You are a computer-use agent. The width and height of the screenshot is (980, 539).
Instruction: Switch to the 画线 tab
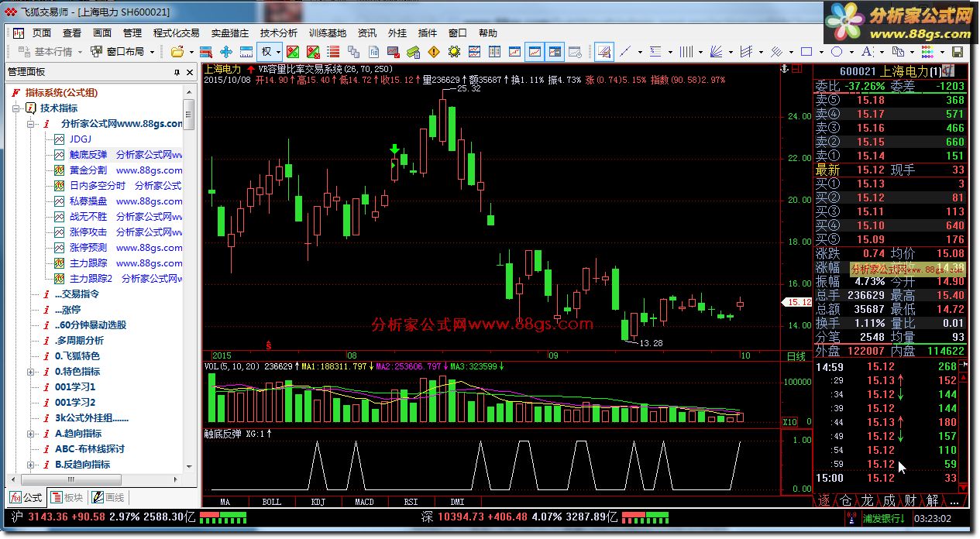click(108, 497)
